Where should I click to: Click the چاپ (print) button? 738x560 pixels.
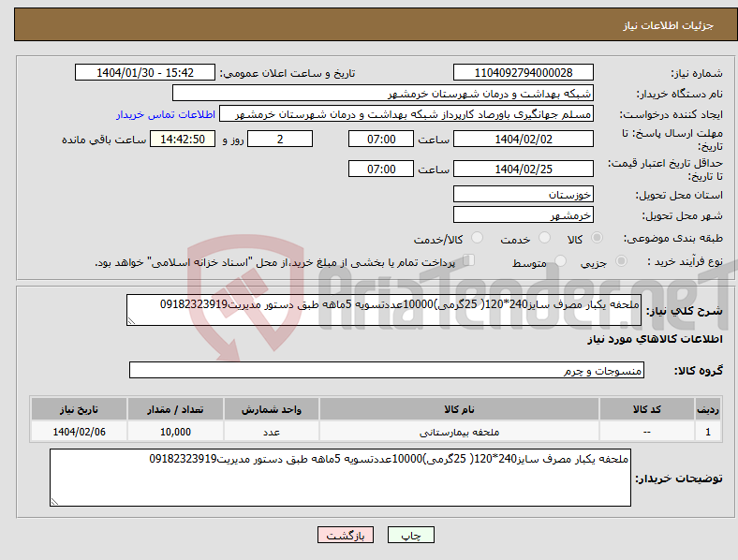coord(410,535)
